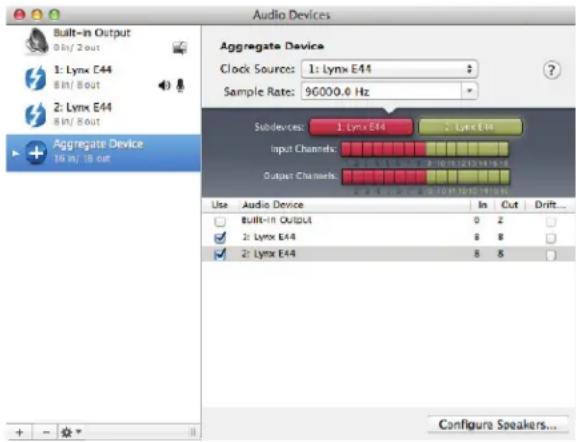Minimize the Audio Devices window
This screenshot has width=576, height=442.
click(37, 15)
